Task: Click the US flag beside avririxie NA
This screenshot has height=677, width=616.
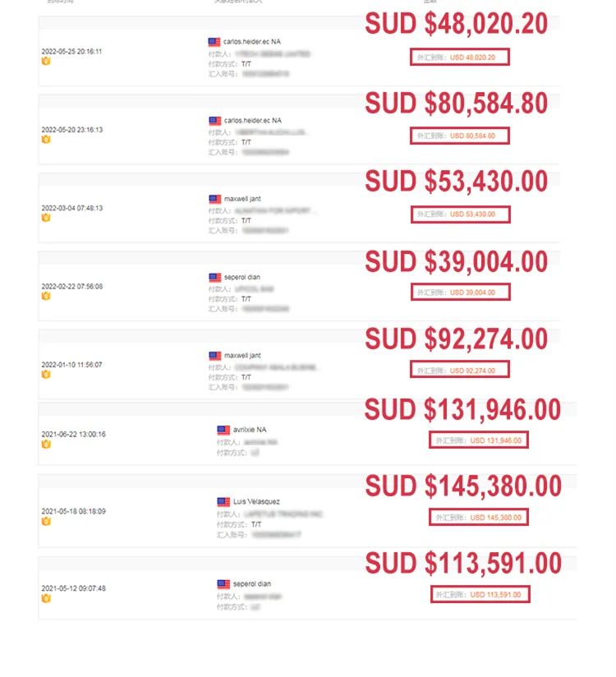Action: point(223,430)
